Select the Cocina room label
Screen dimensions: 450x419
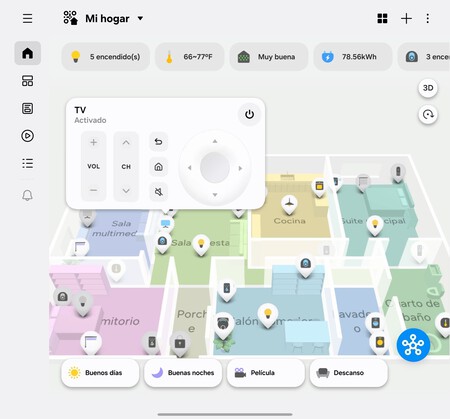point(289,221)
